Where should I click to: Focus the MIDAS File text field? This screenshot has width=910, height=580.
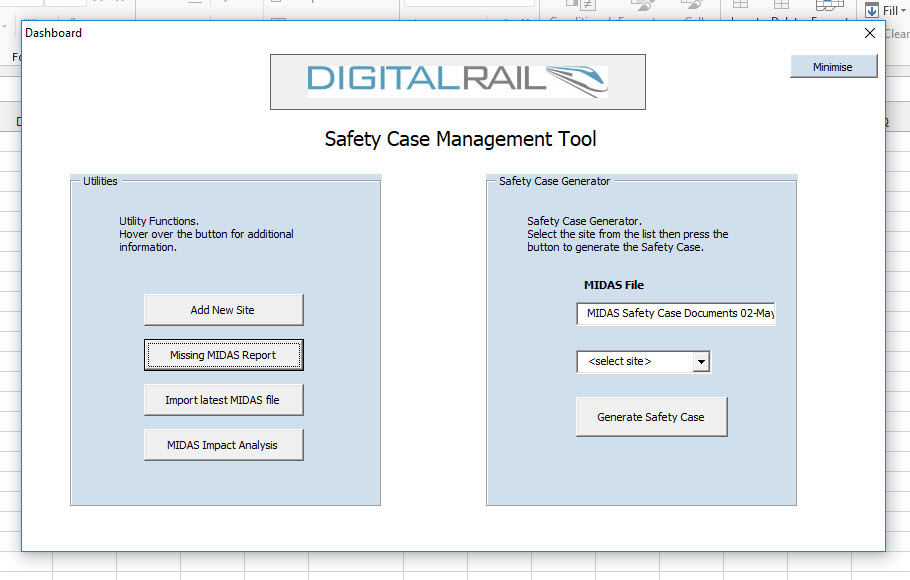tap(676, 313)
